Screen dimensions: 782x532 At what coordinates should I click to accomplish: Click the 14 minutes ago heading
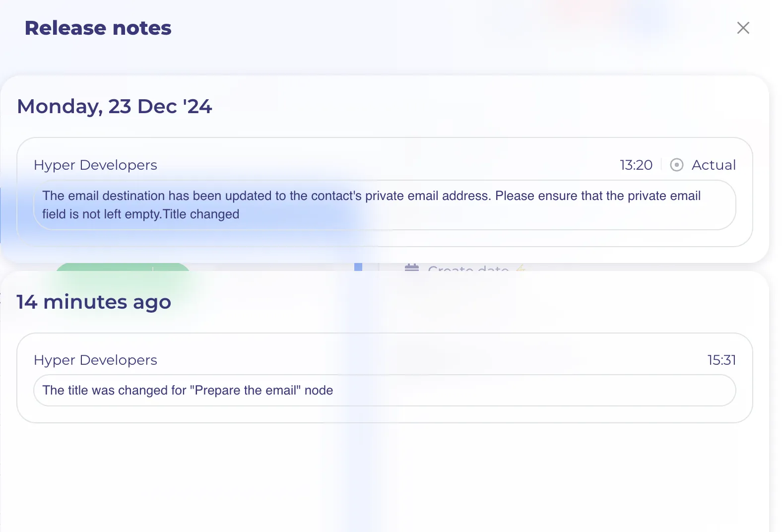[x=94, y=302]
